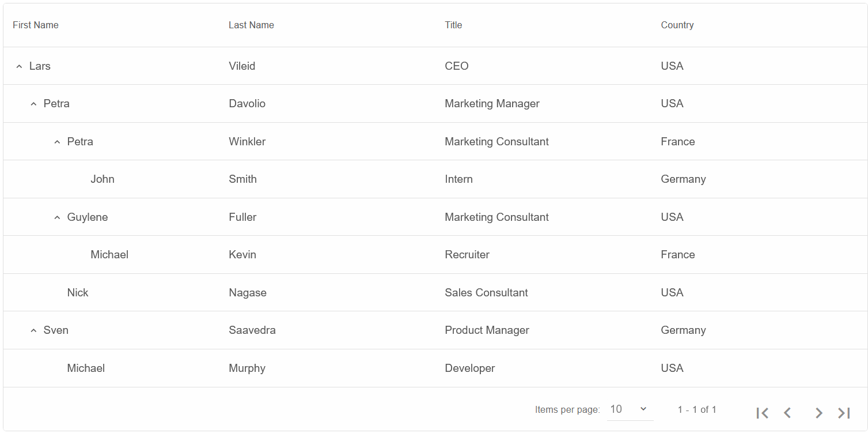Go to the next page arrow
868x433 pixels.
(x=818, y=413)
